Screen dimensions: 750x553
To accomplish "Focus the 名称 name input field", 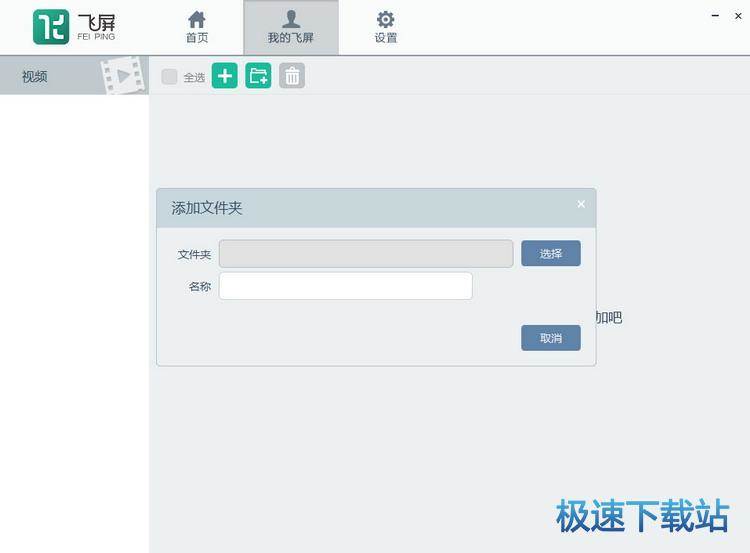I will point(346,286).
